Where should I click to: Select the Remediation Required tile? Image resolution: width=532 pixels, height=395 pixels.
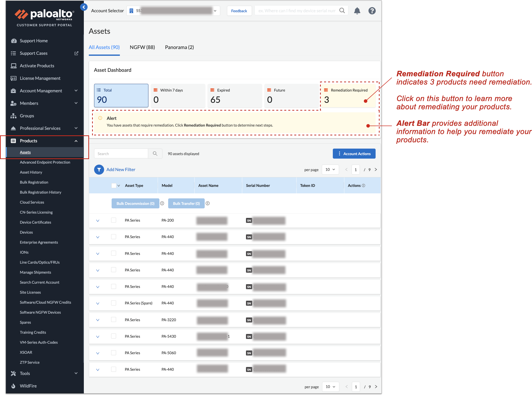point(348,96)
